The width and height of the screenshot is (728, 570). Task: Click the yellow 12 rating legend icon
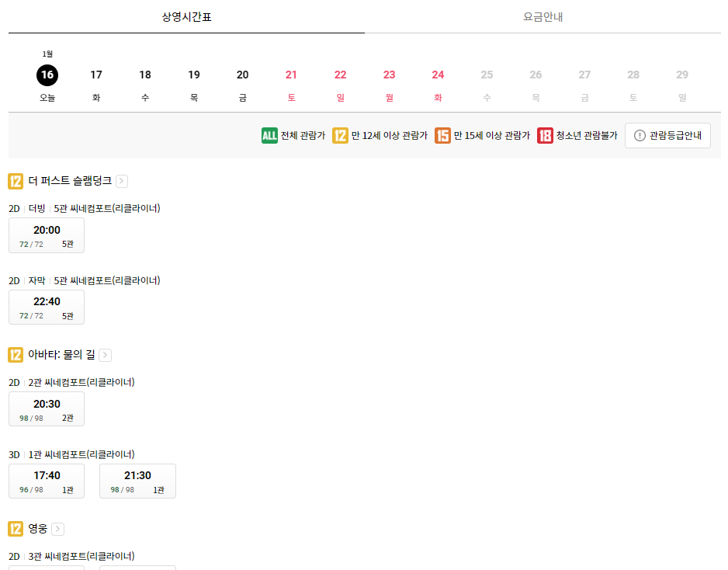pyautogui.click(x=340, y=136)
